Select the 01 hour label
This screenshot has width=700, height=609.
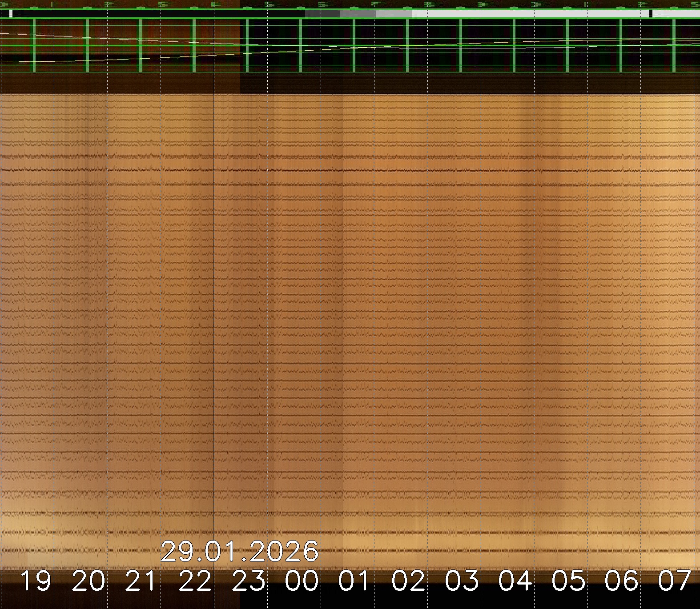coord(354,581)
